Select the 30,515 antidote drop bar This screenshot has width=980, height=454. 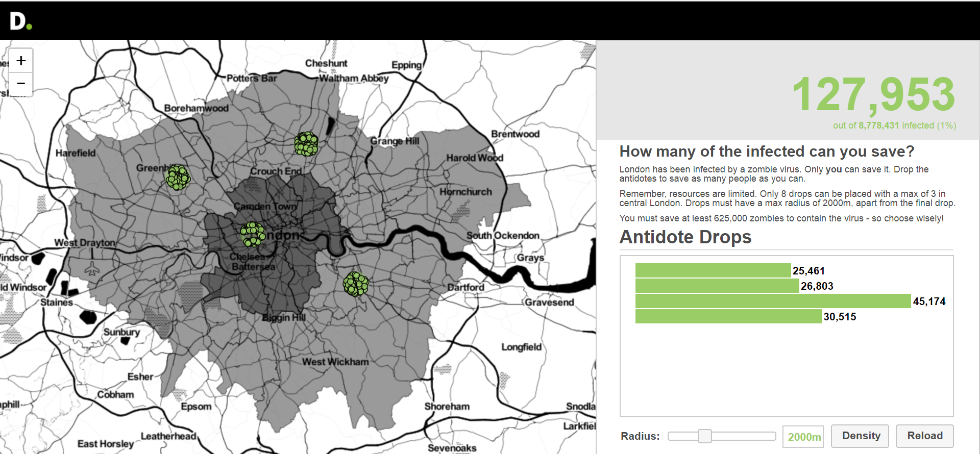[728, 316]
